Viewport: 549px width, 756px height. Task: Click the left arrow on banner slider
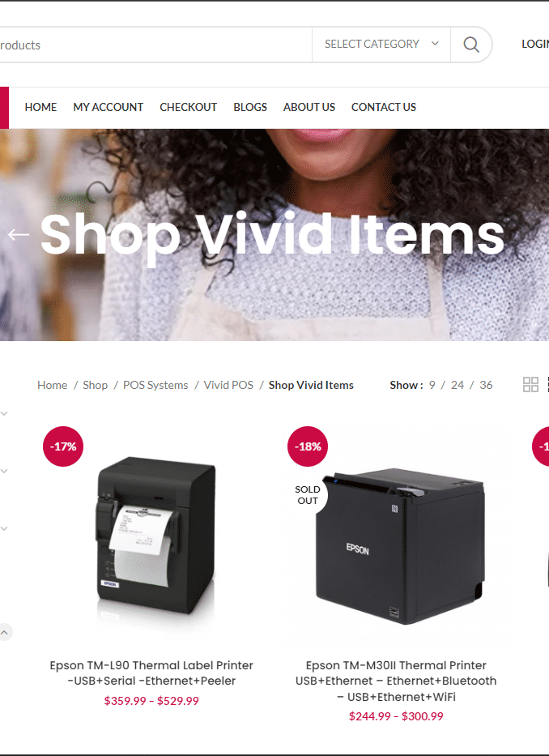pyautogui.click(x=19, y=234)
